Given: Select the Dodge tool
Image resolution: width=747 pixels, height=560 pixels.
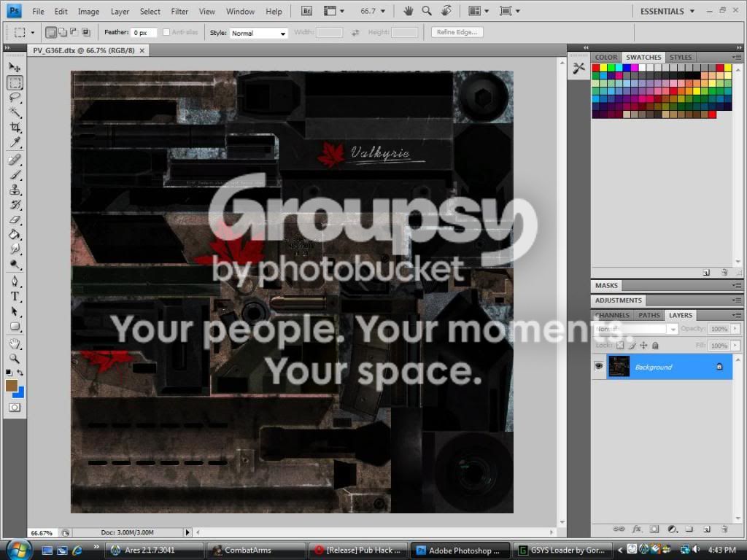Looking at the screenshot, I should [15, 264].
